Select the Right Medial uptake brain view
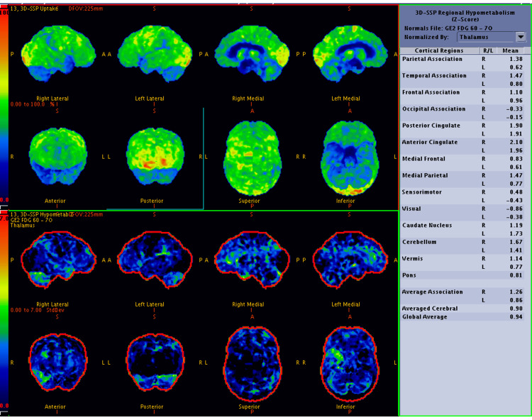Screen dimensions: 532x420 [252, 53]
